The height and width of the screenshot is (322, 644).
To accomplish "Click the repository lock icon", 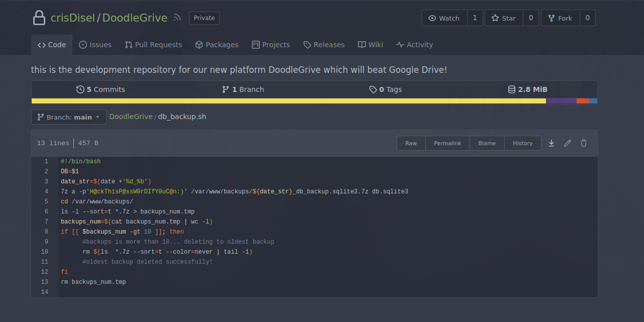I will click(39, 18).
